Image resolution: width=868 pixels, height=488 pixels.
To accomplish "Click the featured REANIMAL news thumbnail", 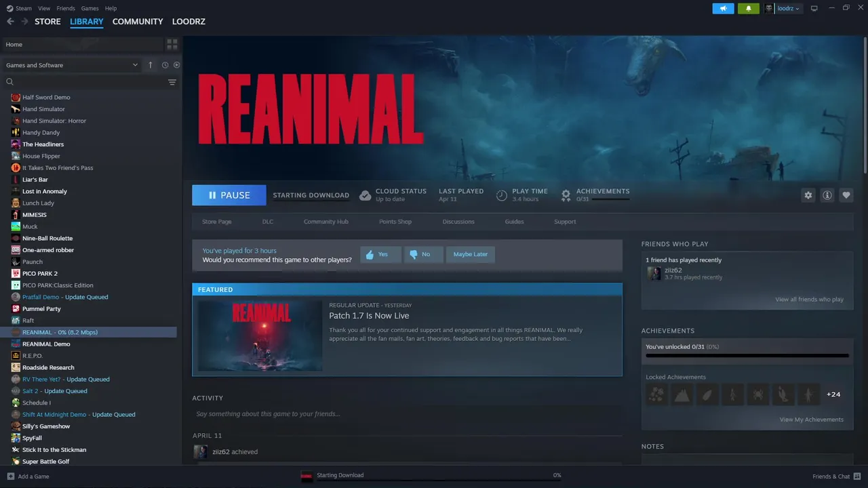I will 260,335.
